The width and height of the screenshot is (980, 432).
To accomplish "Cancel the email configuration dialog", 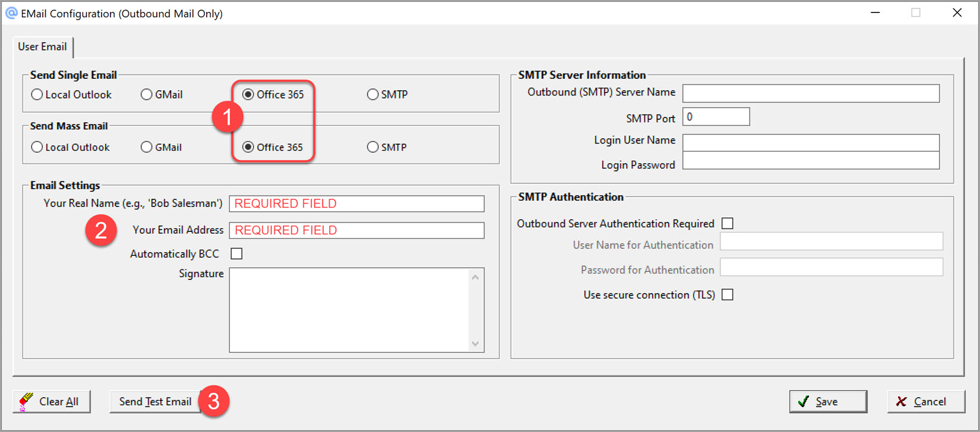I will pos(925,402).
